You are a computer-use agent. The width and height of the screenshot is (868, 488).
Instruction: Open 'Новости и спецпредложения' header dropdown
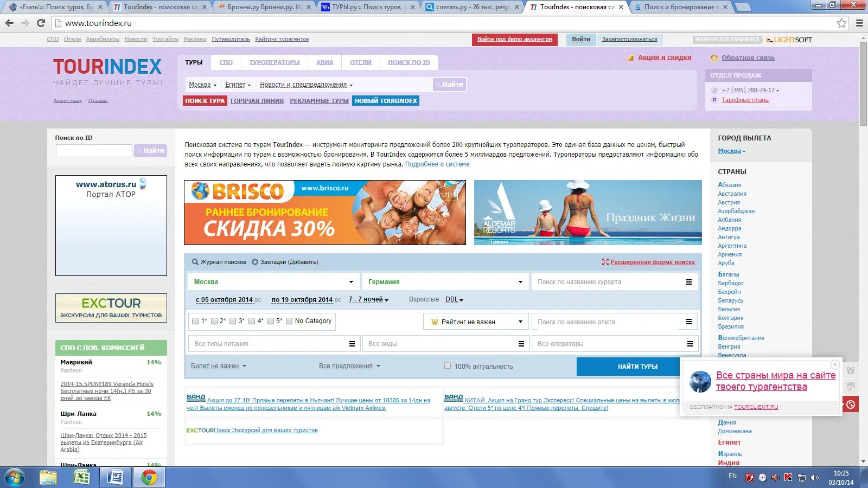click(x=307, y=85)
